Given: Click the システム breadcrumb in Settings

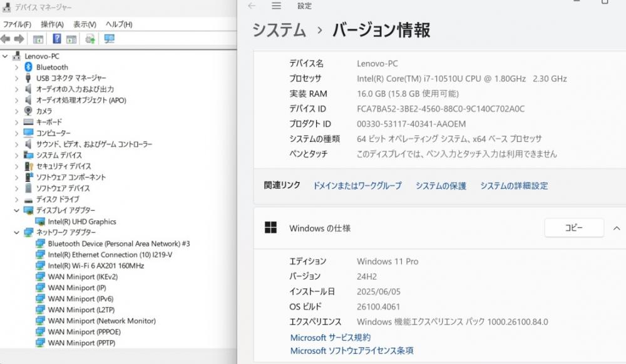Looking at the screenshot, I should point(279,30).
